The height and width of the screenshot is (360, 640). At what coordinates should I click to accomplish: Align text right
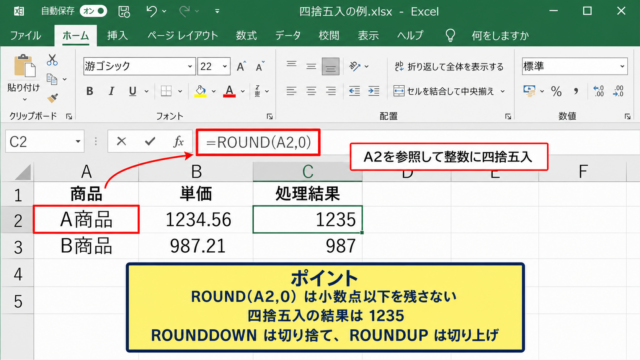[331, 91]
